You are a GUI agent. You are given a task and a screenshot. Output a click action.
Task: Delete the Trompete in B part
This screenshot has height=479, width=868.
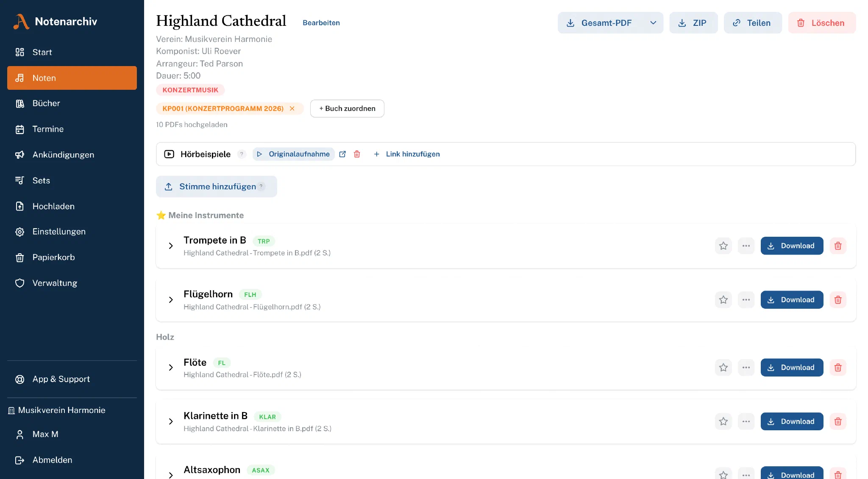[x=838, y=246]
